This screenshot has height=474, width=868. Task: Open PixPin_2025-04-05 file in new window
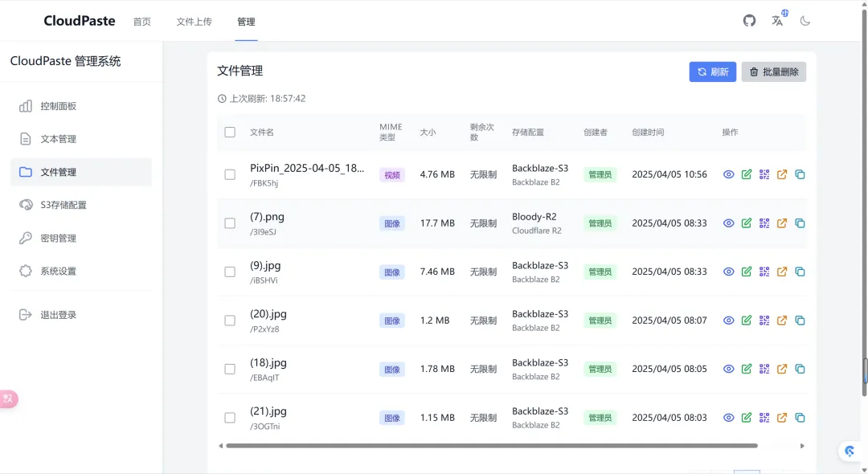pos(782,175)
